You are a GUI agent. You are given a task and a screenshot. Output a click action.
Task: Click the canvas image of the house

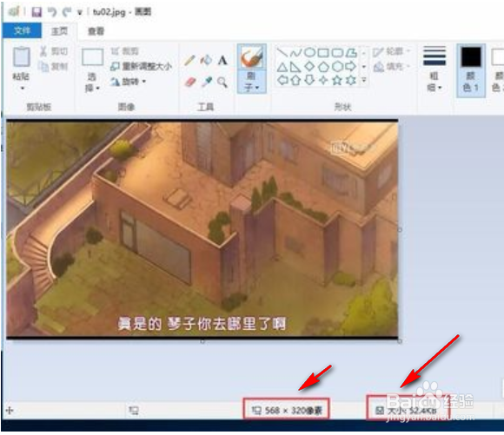click(202, 228)
